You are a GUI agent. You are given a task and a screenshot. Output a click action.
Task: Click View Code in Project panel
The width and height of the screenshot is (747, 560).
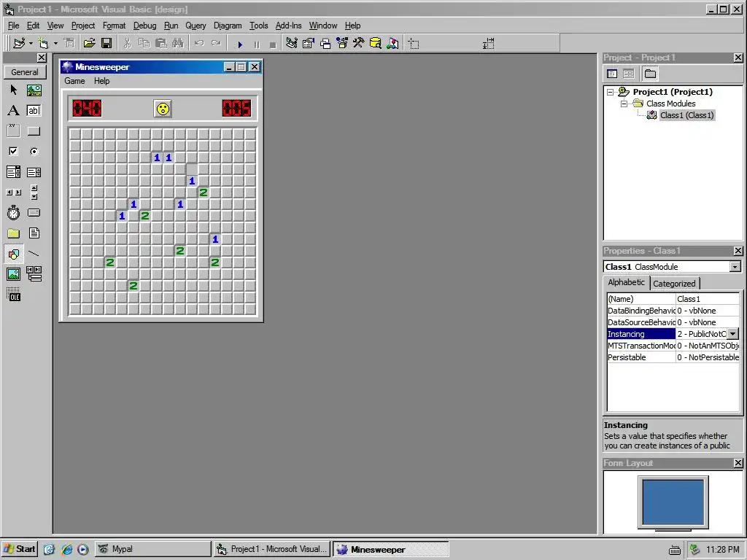[612, 74]
